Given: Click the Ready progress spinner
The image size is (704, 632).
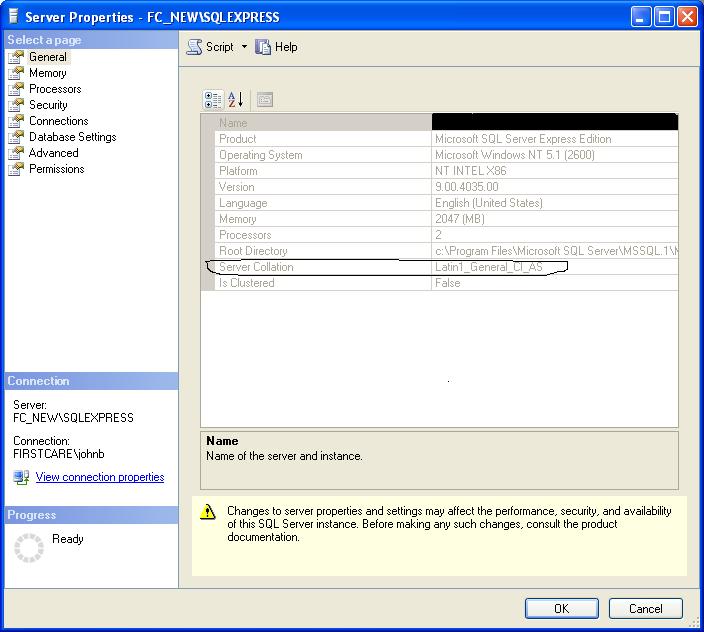Looking at the screenshot, I should 29,547.
